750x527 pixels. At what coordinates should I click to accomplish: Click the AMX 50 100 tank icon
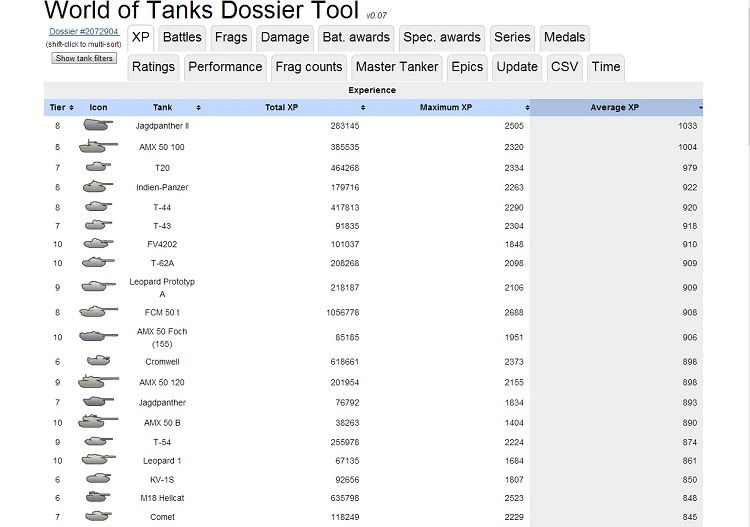pos(98,146)
